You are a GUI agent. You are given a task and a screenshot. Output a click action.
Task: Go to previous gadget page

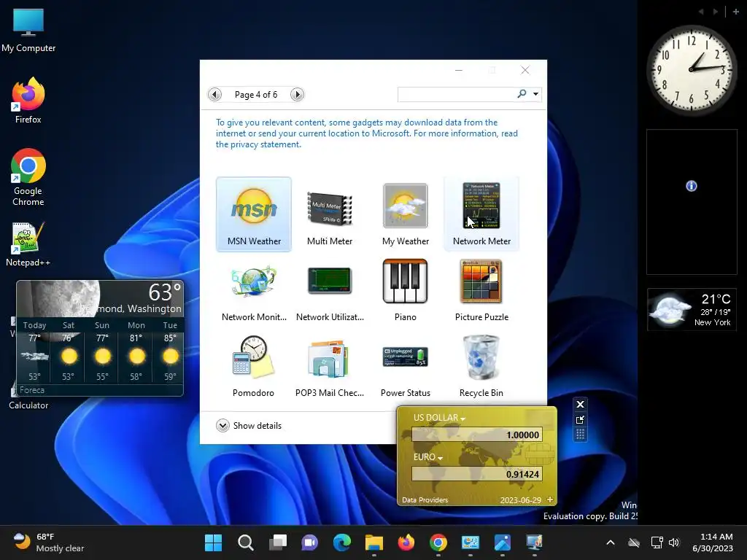coord(215,94)
